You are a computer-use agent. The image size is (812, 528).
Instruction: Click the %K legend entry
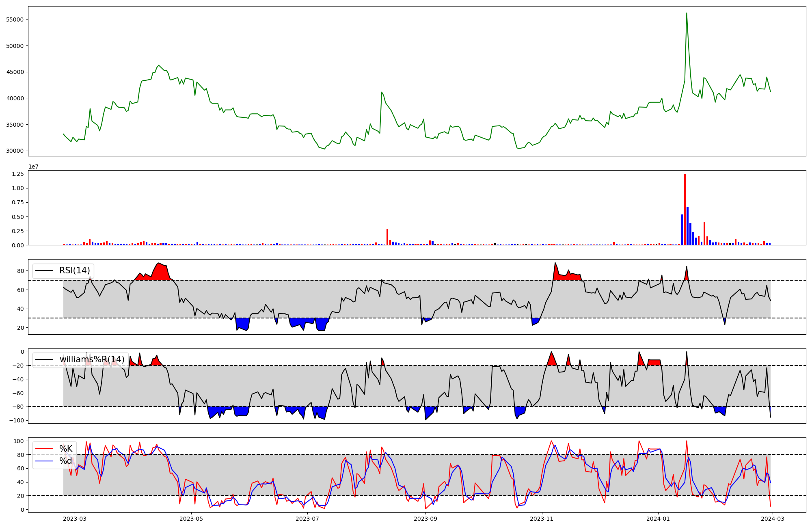coord(65,449)
